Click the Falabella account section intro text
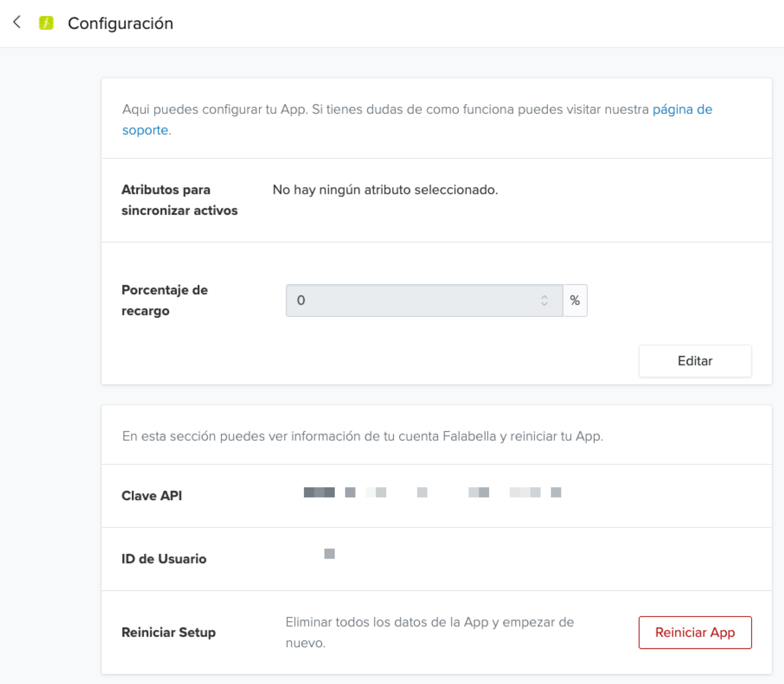This screenshot has height=684, width=784. point(362,436)
